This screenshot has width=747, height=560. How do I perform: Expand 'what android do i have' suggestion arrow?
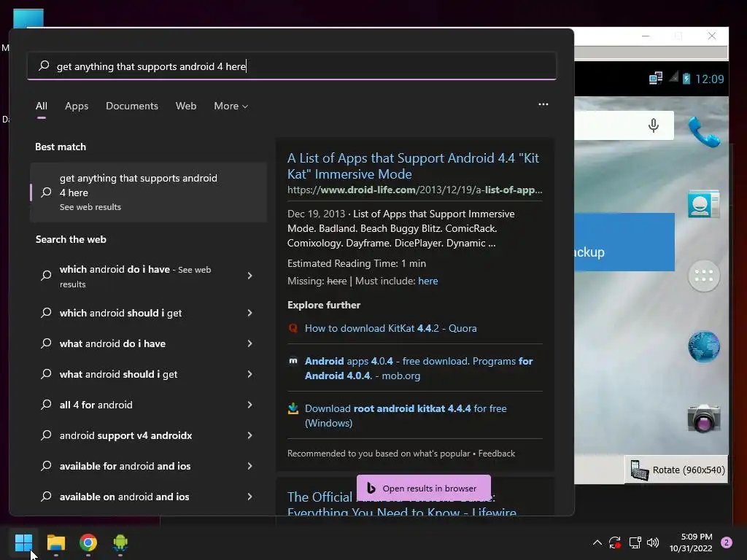[x=249, y=343]
